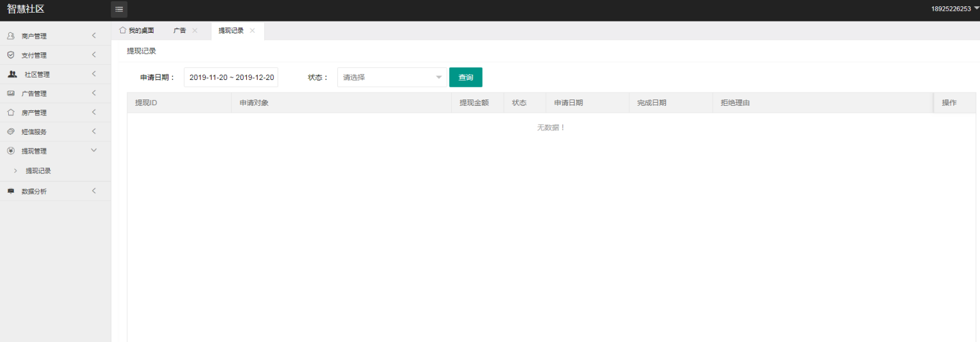
Task: Switch to the 广告 tab
Action: coord(179,31)
